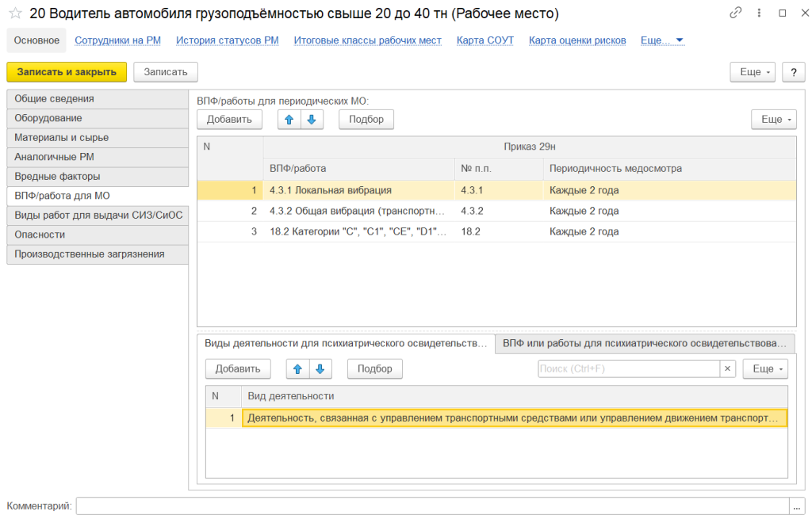The width and height of the screenshot is (812, 519).
Task: Open the Еще menu beside help button
Action: point(752,72)
